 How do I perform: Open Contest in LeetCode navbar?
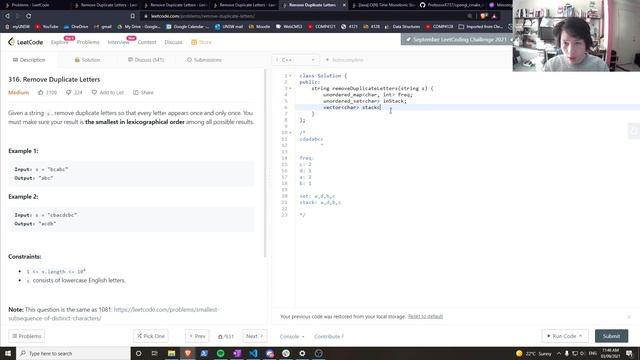click(147, 42)
